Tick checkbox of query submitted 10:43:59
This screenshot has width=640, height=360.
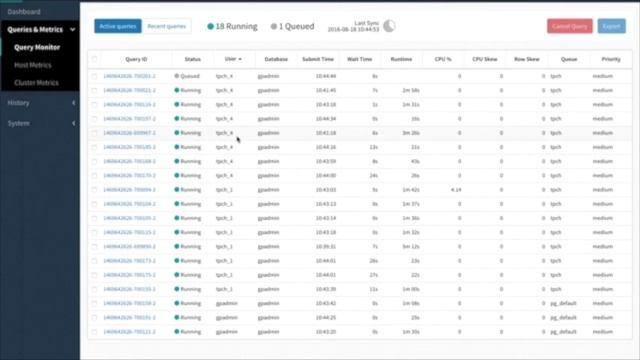94,161
